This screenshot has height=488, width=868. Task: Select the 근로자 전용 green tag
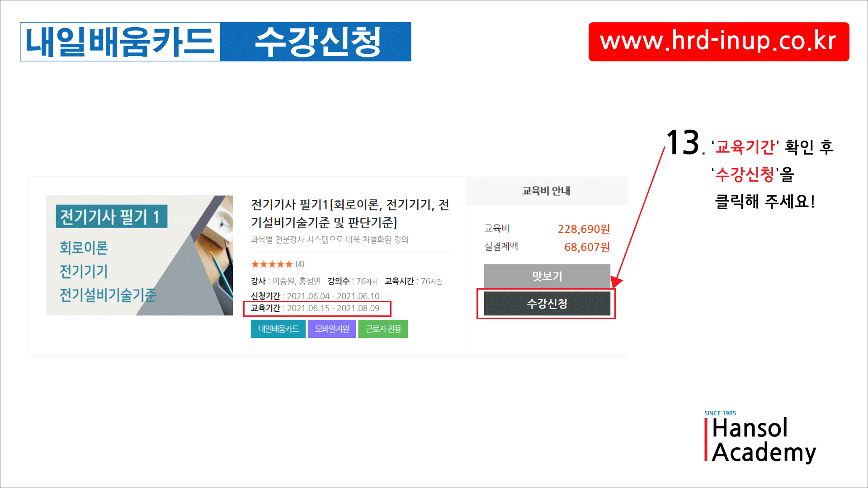(x=383, y=329)
